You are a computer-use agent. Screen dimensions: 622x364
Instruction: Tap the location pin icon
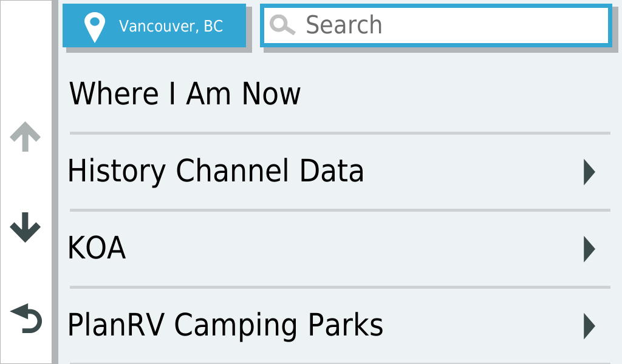[x=95, y=27]
